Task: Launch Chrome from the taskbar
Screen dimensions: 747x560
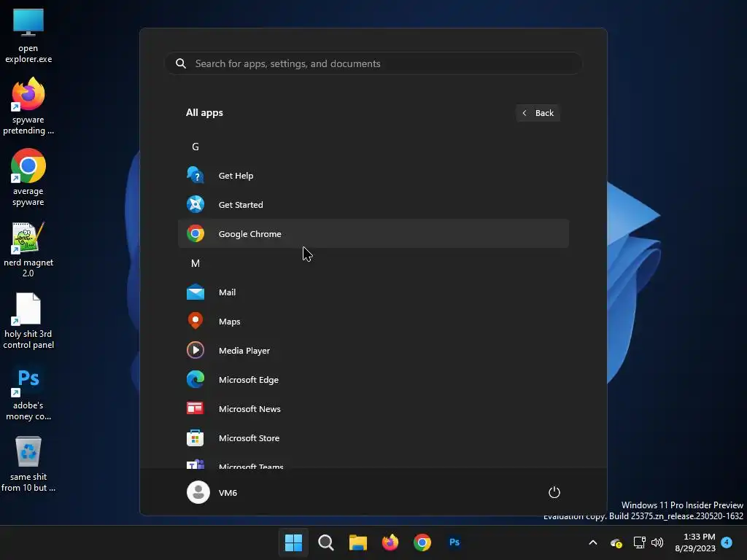Action: [x=422, y=542]
